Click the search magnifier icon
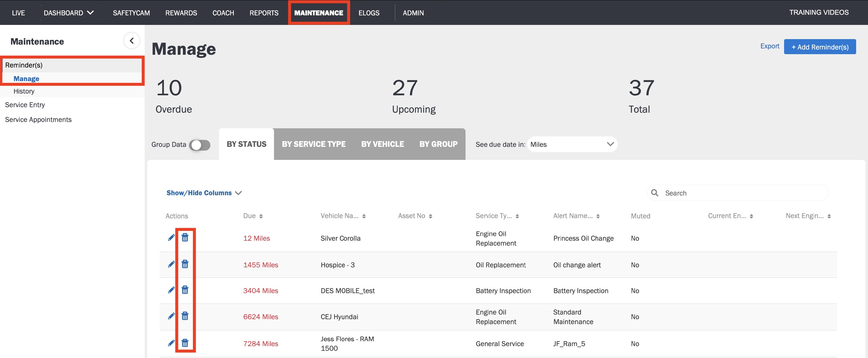The height and width of the screenshot is (358, 868). point(654,193)
